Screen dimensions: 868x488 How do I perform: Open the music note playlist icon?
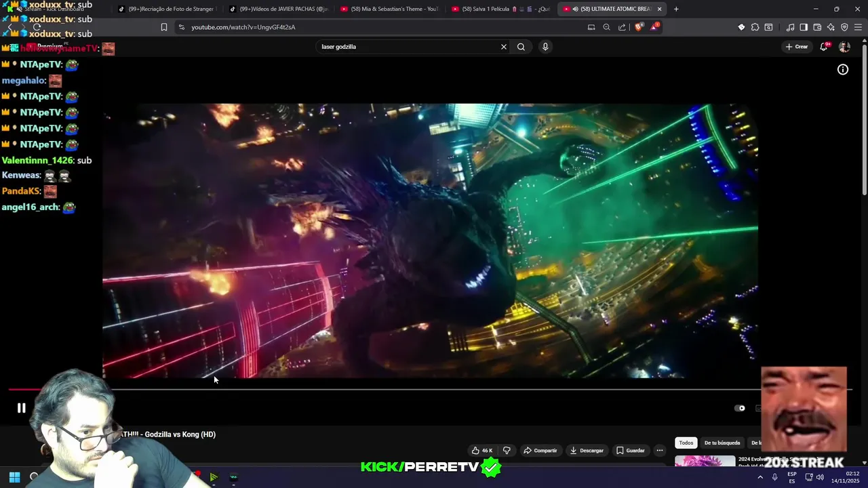pos(790,27)
